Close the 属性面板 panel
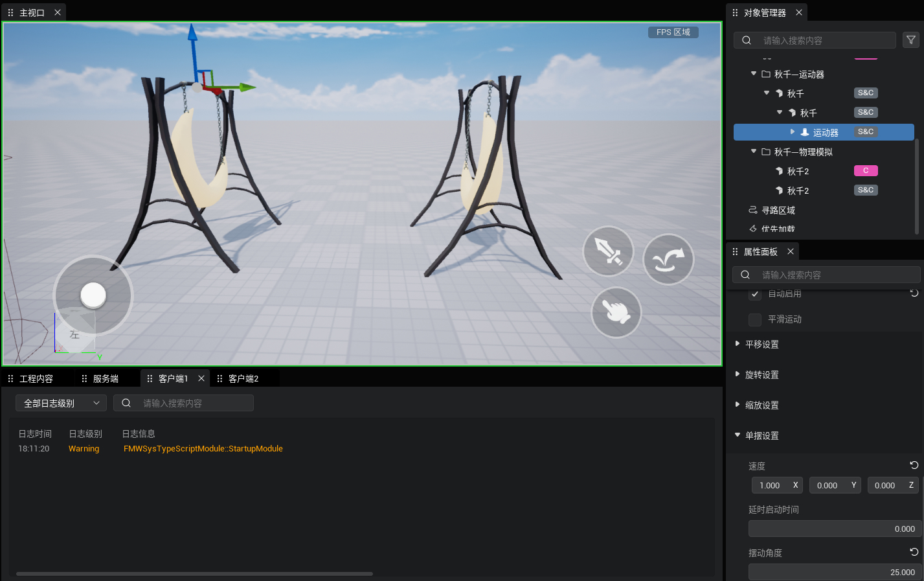Screen dimensions: 924x581 pyautogui.click(x=791, y=251)
